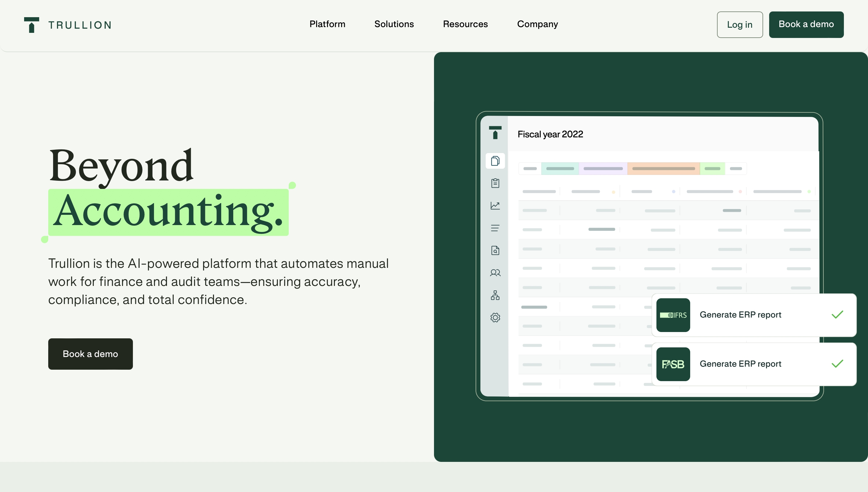This screenshot has width=868, height=492.
Task: Expand the Resources menu
Action: point(465,24)
